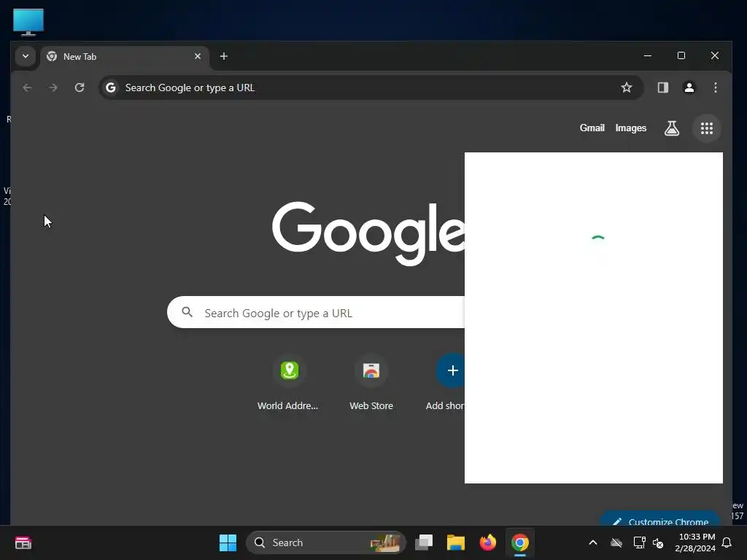Go back using the back arrow
Viewport: 747px width, 560px height.
tap(27, 87)
